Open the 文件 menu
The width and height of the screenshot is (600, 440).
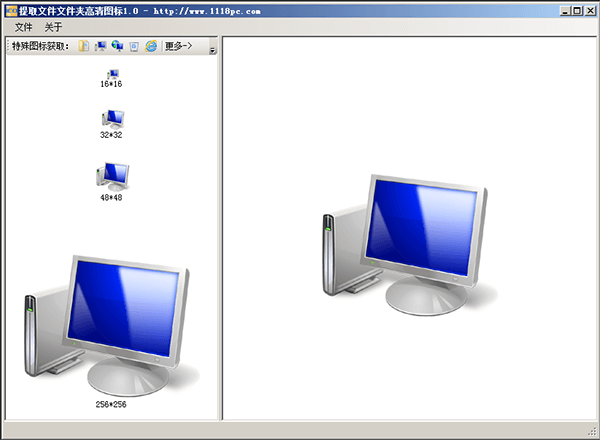coord(23,27)
